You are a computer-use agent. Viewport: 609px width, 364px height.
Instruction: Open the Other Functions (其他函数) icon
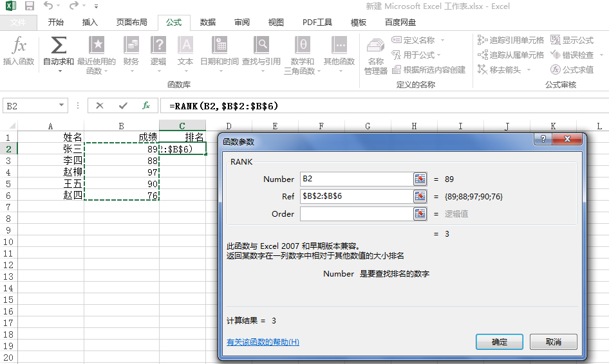coord(339,45)
